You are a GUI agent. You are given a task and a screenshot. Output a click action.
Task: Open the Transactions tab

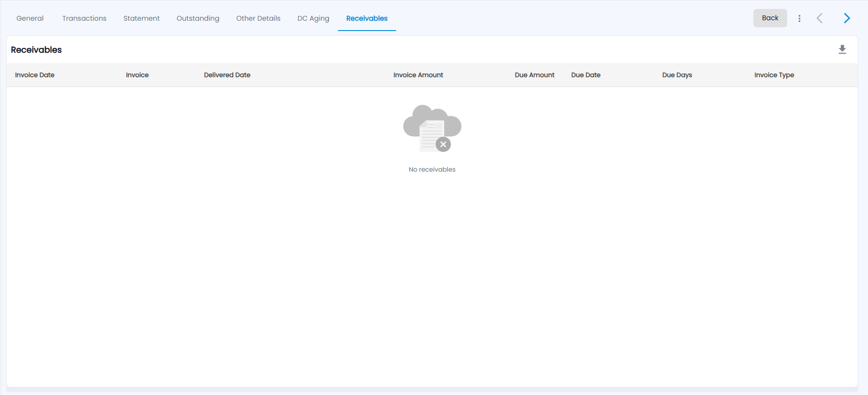click(x=85, y=18)
